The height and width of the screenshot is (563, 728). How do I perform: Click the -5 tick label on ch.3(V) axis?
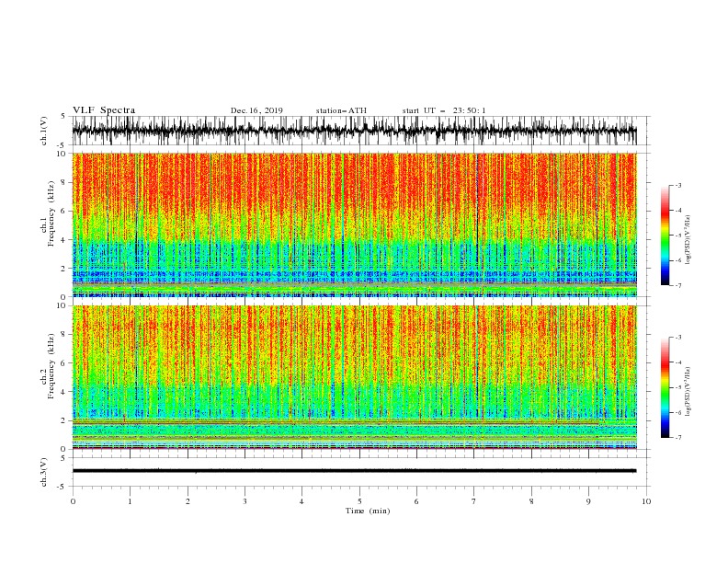pos(62,487)
